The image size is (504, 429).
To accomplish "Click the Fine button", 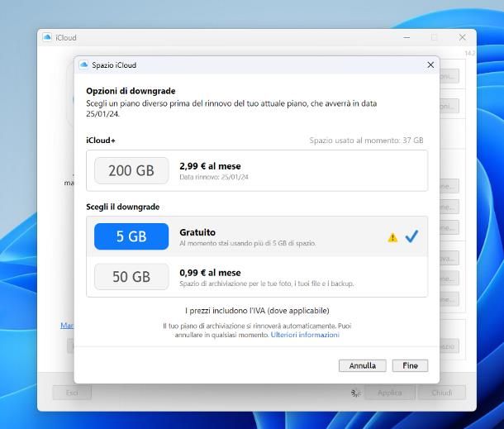I will [x=410, y=365].
